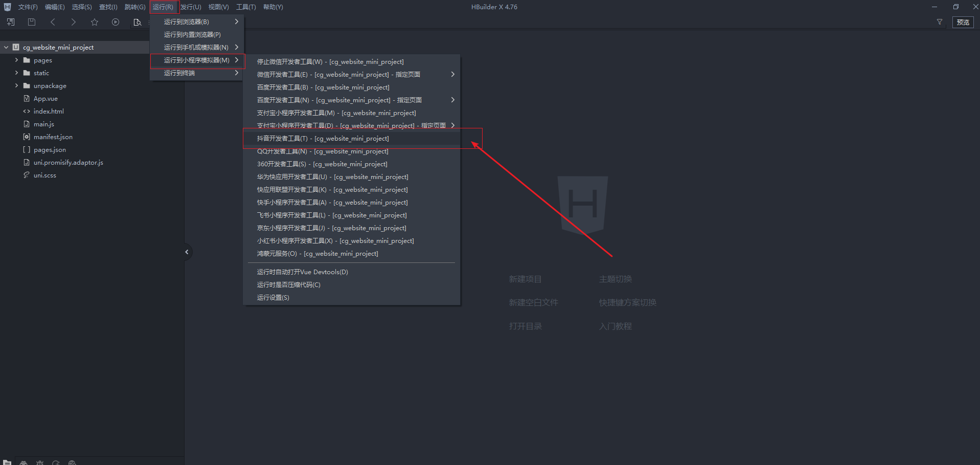Click the back navigation arrow icon
The width and height of the screenshot is (980, 465).
53,22
